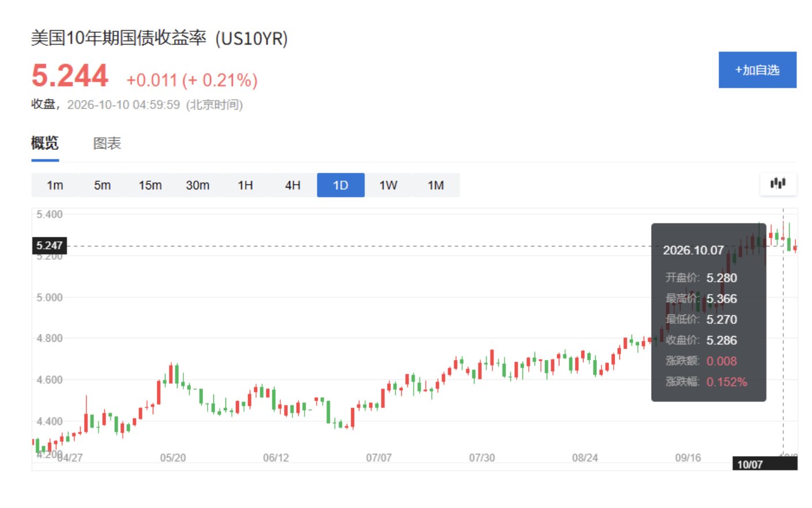Choose the 15m interval
The image size is (812, 508).
coord(150,185)
